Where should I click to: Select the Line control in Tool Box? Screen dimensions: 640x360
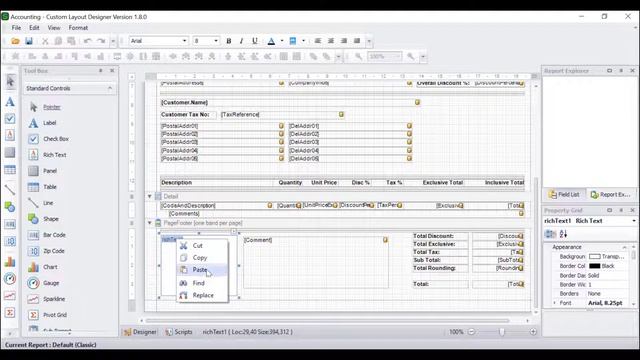click(x=48, y=203)
